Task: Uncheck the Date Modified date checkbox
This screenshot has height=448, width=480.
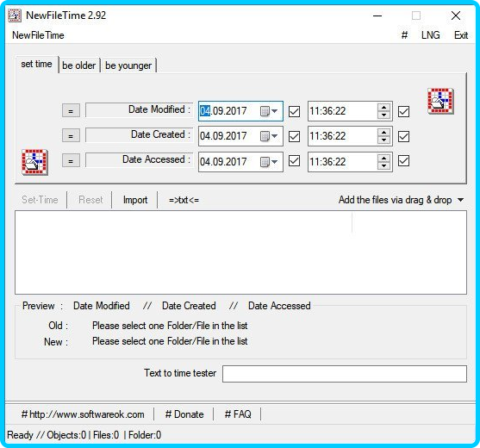Action: pyautogui.click(x=294, y=111)
